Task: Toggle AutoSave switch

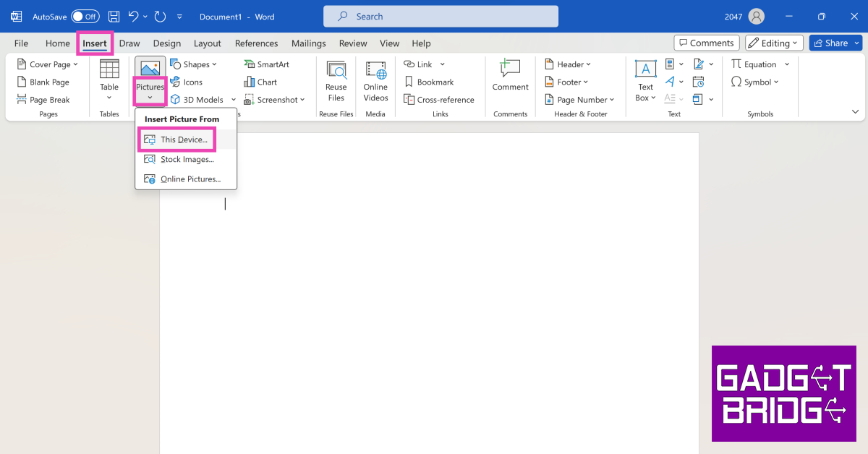Action: click(x=85, y=17)
